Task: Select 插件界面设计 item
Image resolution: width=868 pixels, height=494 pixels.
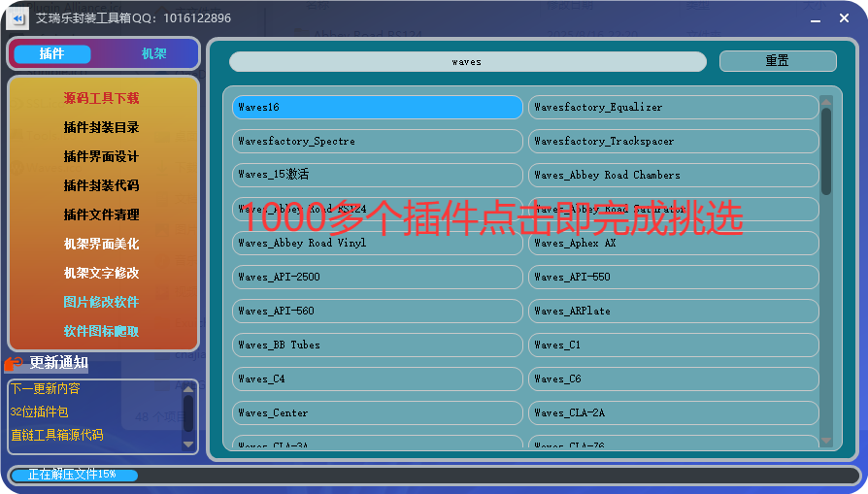Action: (101, 156)
